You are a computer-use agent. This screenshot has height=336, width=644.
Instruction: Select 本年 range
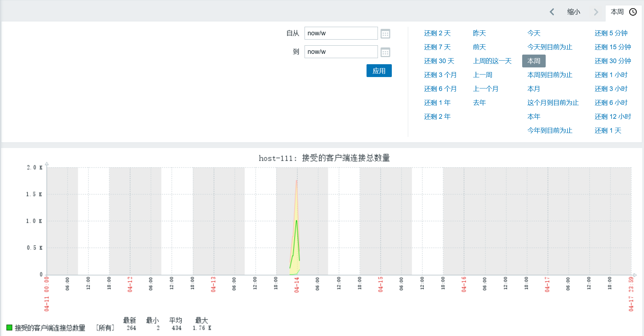tap(534, 117)
